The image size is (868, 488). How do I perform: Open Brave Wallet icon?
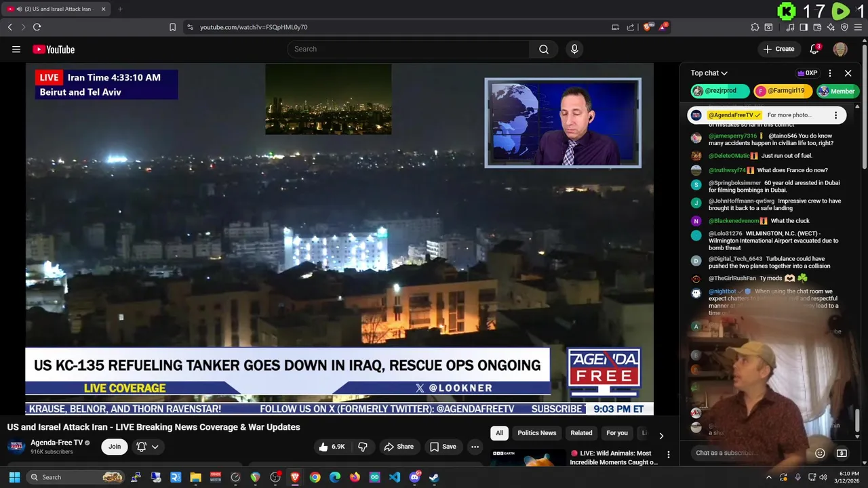817,27
